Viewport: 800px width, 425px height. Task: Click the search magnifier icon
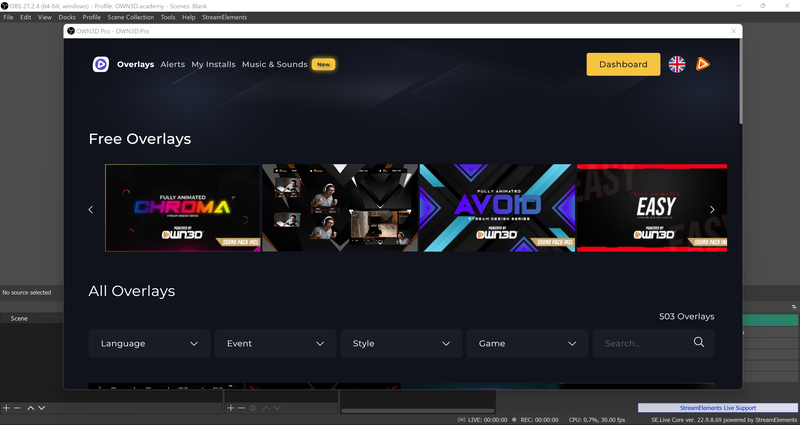click(x=699, y=343)
